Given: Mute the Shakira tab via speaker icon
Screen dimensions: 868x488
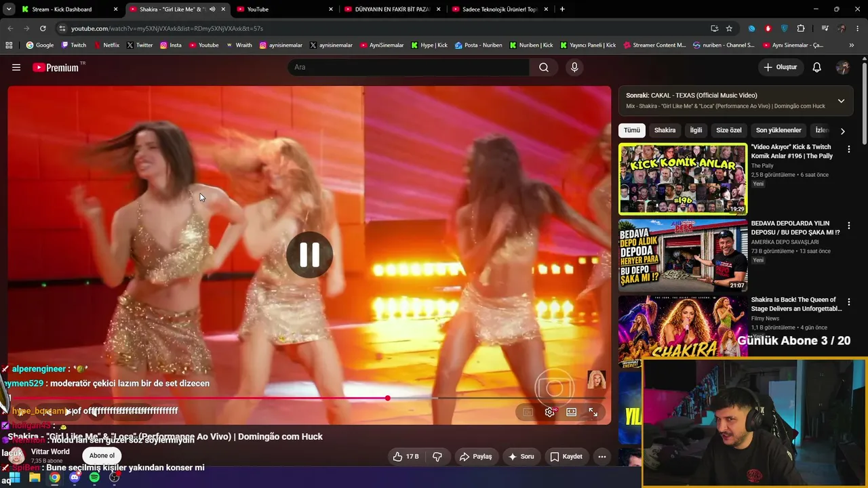Looking at the screenshot, I should (212, 9).
